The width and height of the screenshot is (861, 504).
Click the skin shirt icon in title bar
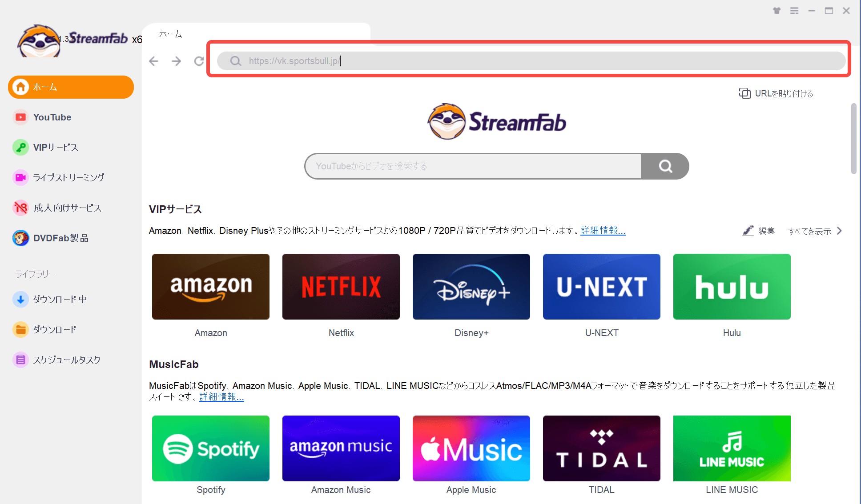[777, 11]
